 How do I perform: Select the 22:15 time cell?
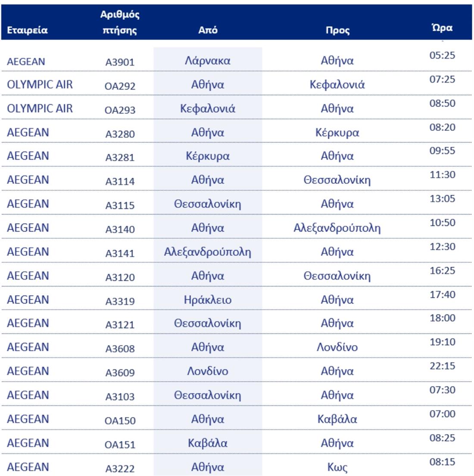coord(442,366)
